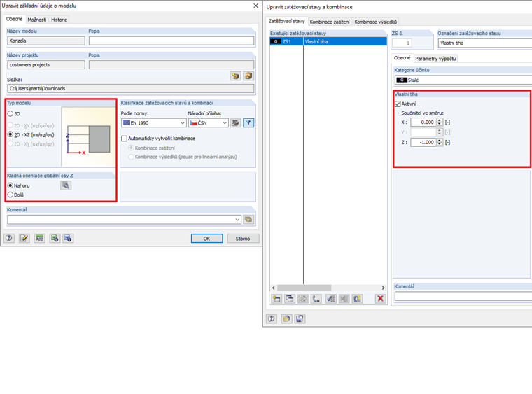Click the model description Popis field
Viewport: 532px width, 394px height.
171,41
